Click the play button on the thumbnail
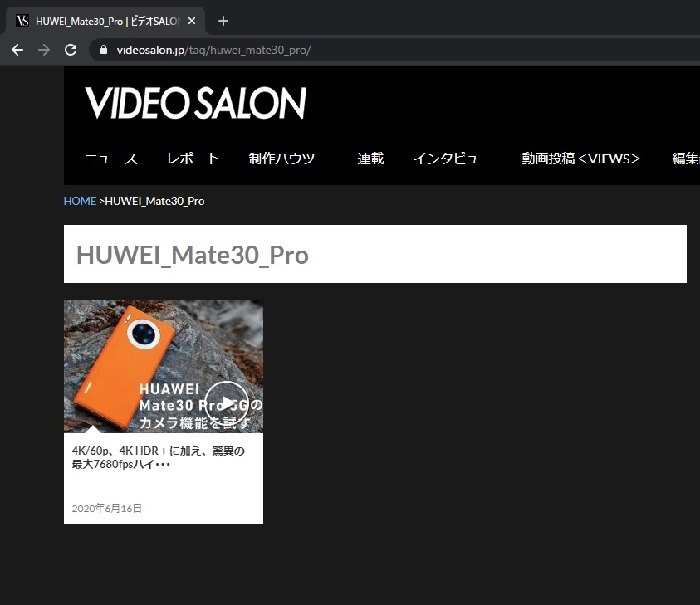This screenshot has width=700, height=605. 227,403
